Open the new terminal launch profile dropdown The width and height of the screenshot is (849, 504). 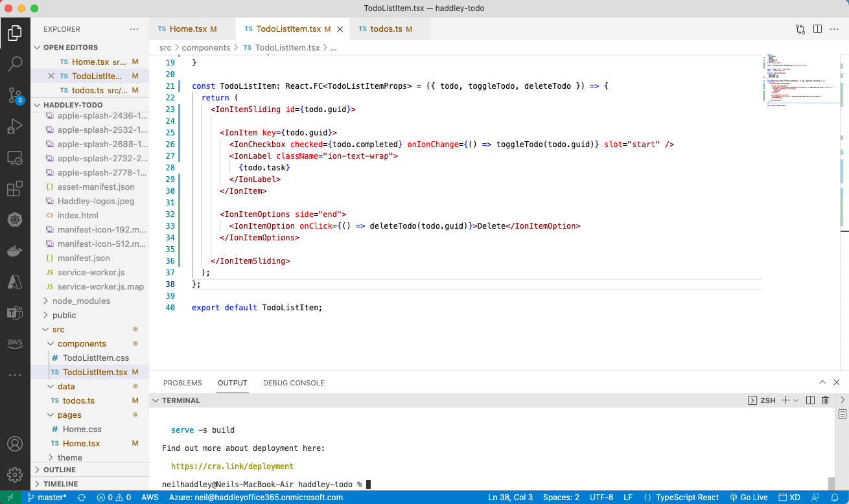(796, 400)
